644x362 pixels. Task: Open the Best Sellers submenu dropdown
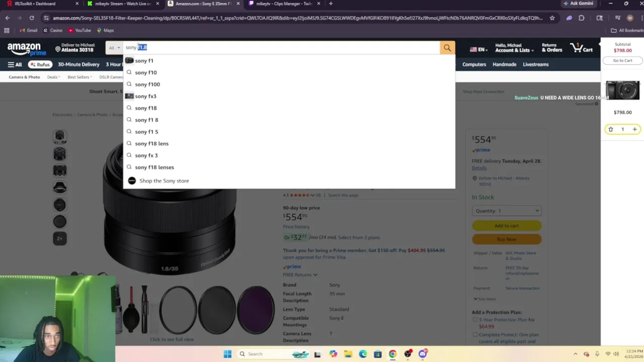coord(80,77)
